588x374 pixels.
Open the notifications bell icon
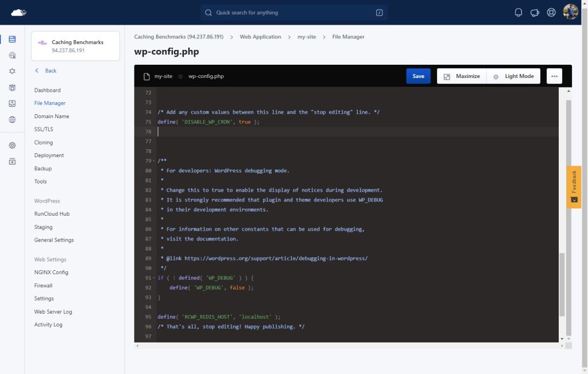click(x=519, y=13)
